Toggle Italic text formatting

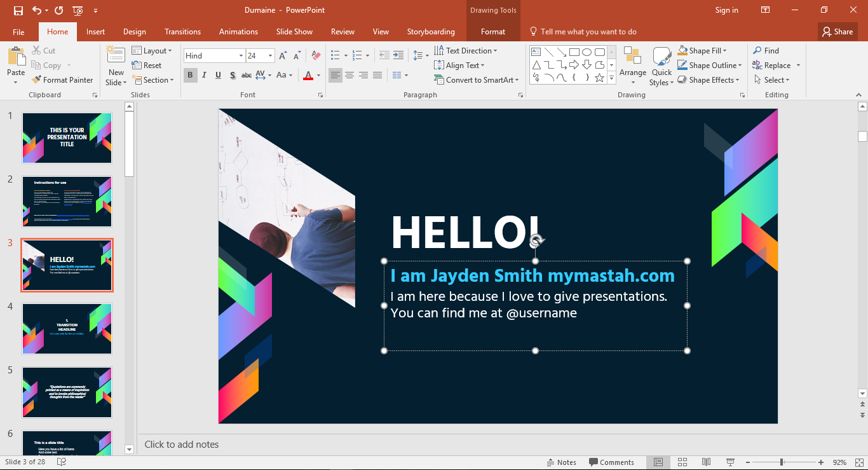[204, 75]
